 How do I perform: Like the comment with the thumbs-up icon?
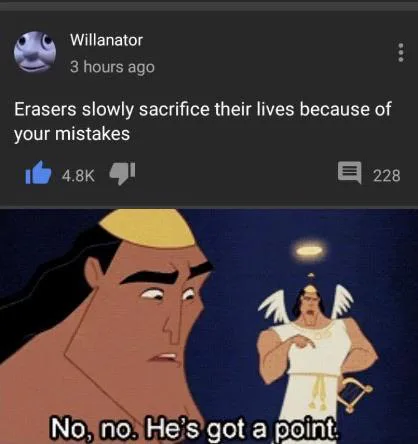pyautogui.click(x=38, y=173)
